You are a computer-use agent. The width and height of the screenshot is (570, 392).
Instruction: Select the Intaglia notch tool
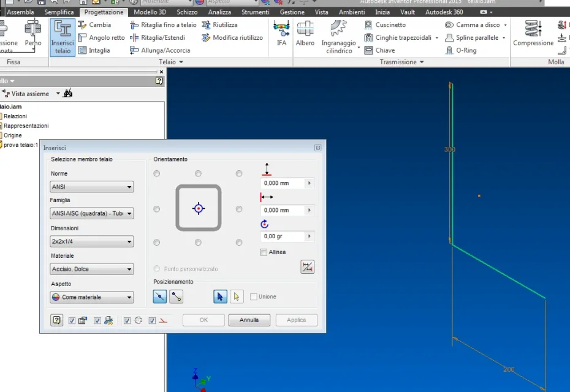94,50
